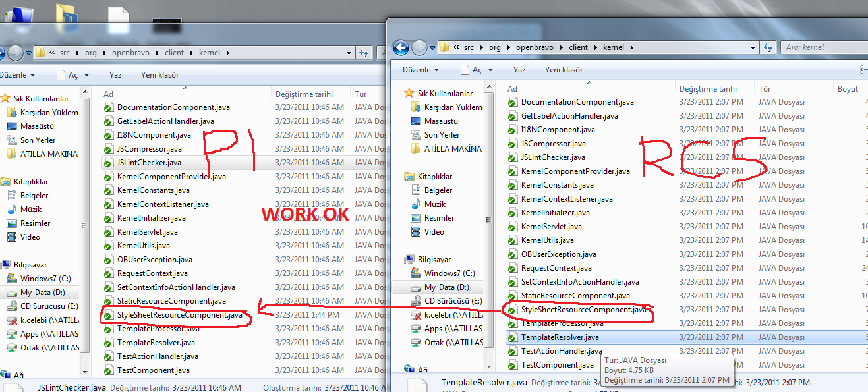Select KernelInitializer.java in the left window
Screen dimensions: 868x392
(151, 217)
